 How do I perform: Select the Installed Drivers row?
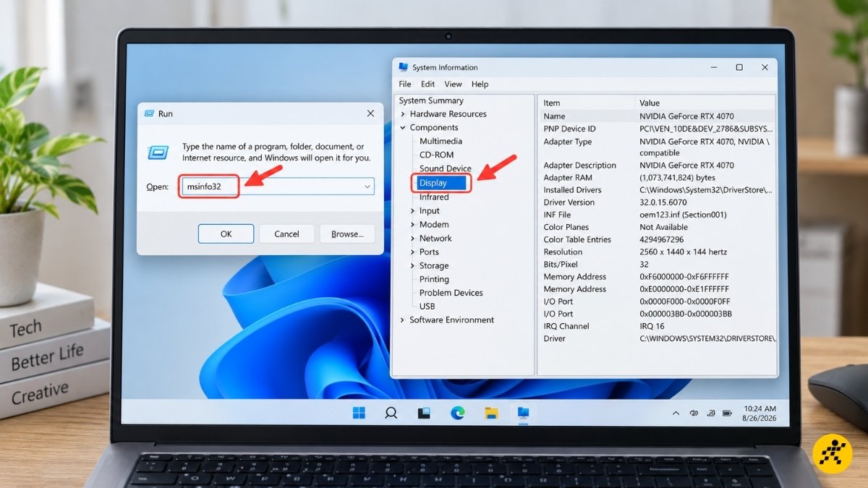coord(657,190)
